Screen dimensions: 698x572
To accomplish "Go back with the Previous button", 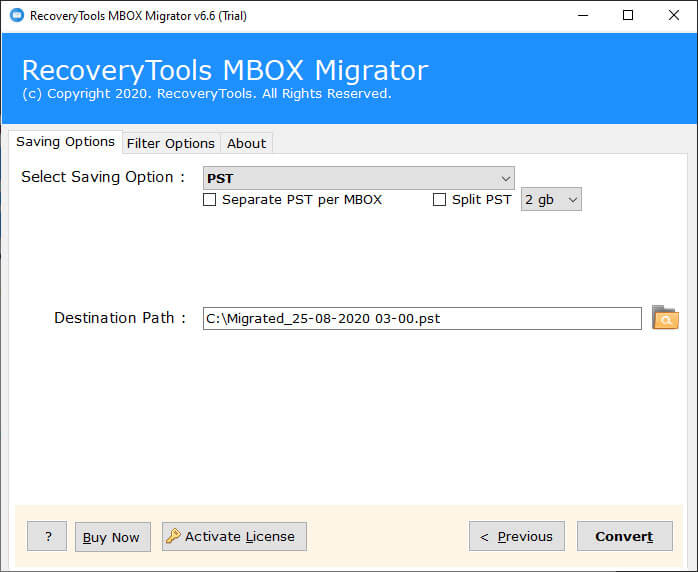I will (517, 536).
